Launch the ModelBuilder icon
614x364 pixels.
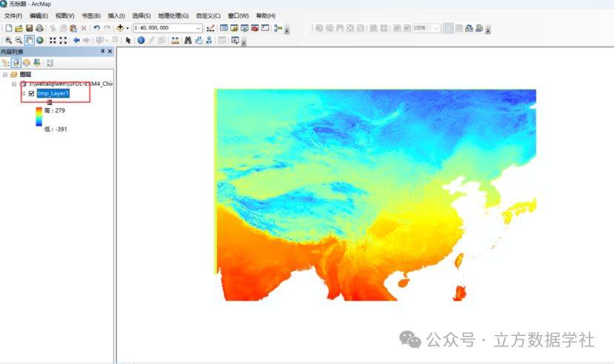[278, 28]
